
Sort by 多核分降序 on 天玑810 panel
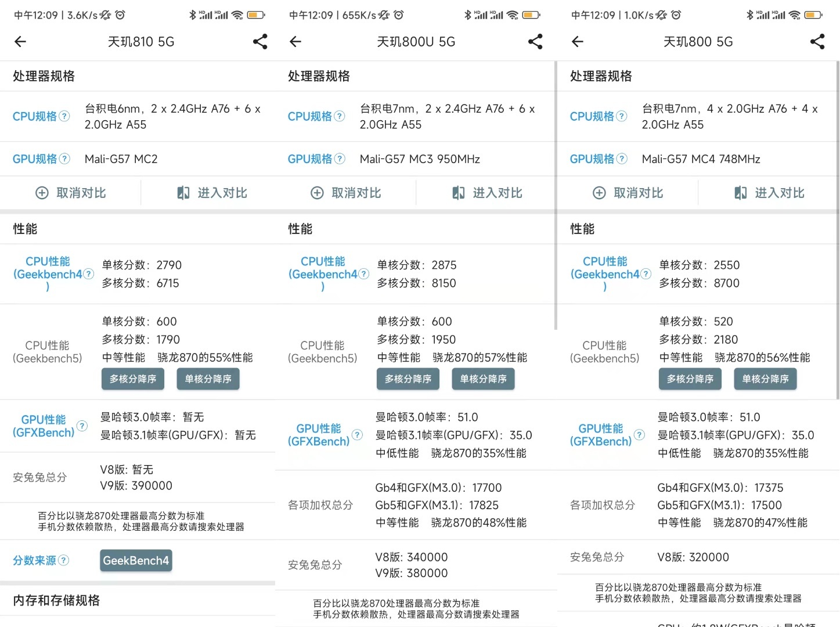[x=133, y=379]
